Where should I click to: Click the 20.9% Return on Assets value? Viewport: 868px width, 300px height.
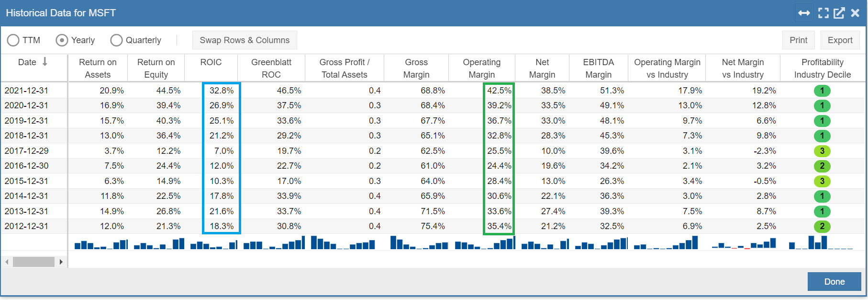111,91
